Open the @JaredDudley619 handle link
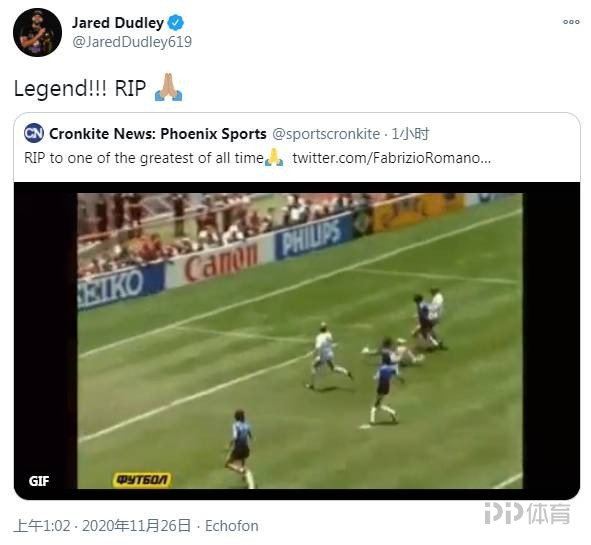 pyautogui.click(x=132, y=42)
